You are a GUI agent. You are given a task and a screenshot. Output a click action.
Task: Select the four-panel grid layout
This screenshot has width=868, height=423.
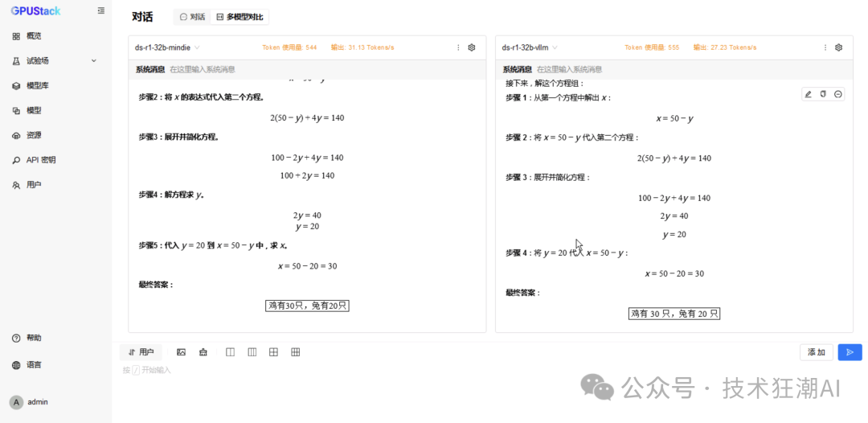273,352
